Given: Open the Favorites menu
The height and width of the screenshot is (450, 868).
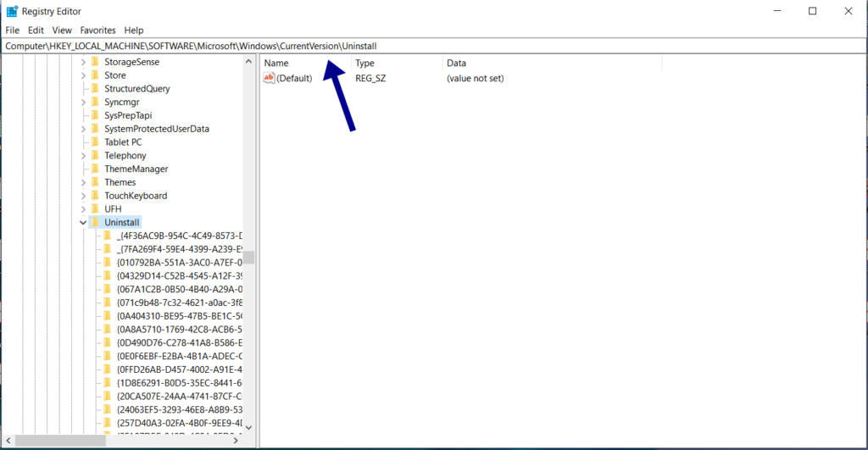Looking at the screenshot, I should (x=97, y=30).
